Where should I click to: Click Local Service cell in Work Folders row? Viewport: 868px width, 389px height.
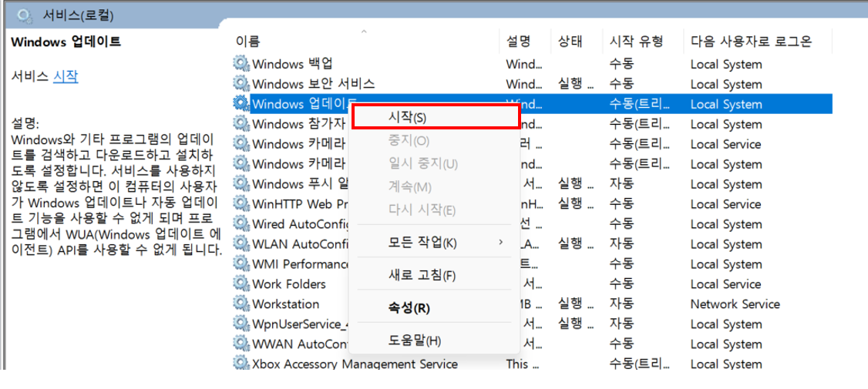pos(725,284)
